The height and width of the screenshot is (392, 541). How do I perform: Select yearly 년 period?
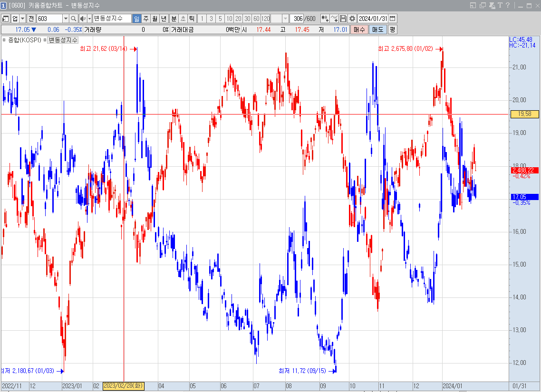pyautogui.click(x=164, y=19)
